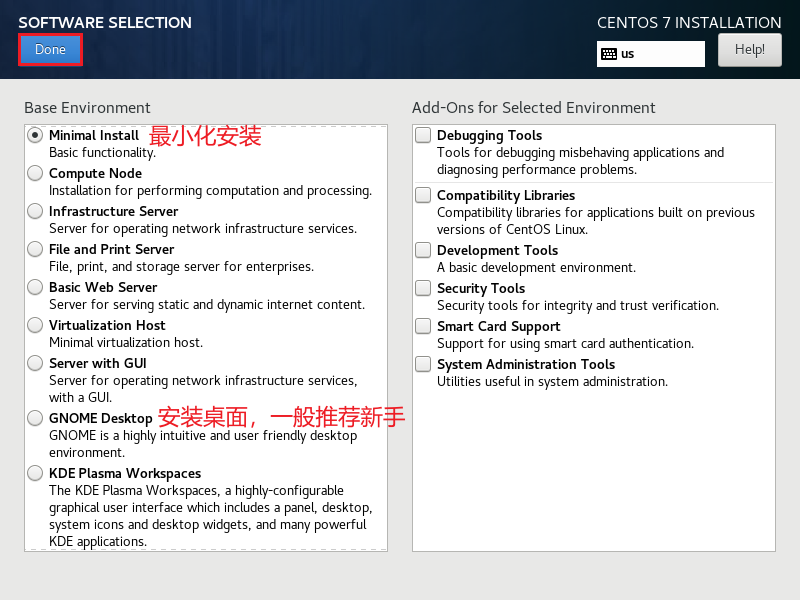
Task: Click the 'Server with GUI' label
Action: tap(97, 363)
